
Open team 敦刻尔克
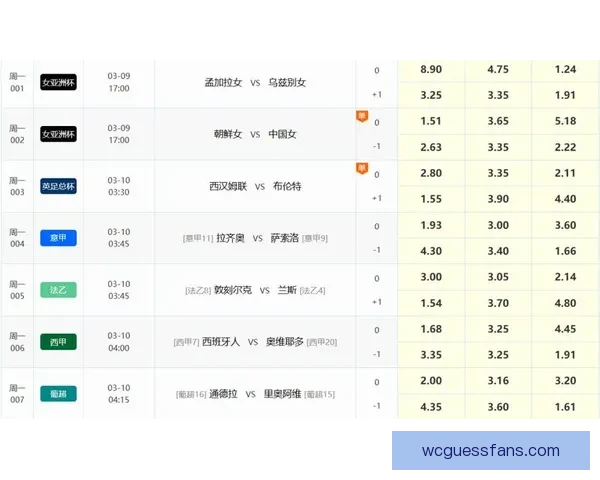coord(233,290)
